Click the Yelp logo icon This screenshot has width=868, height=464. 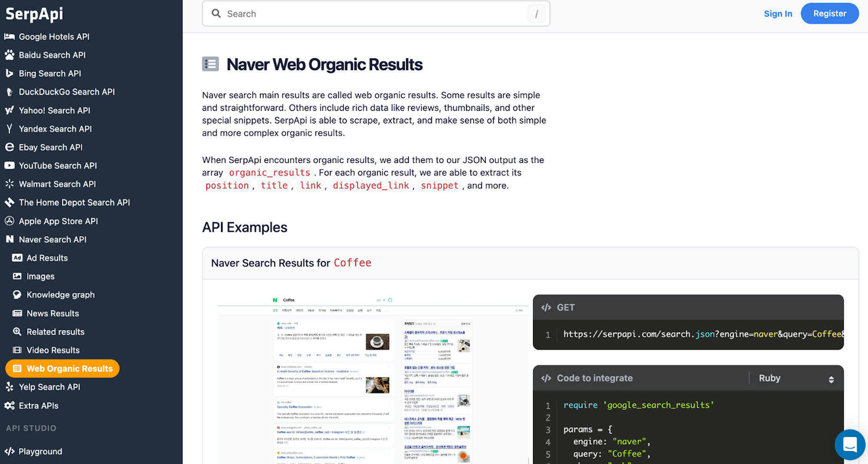coord(10,387)
